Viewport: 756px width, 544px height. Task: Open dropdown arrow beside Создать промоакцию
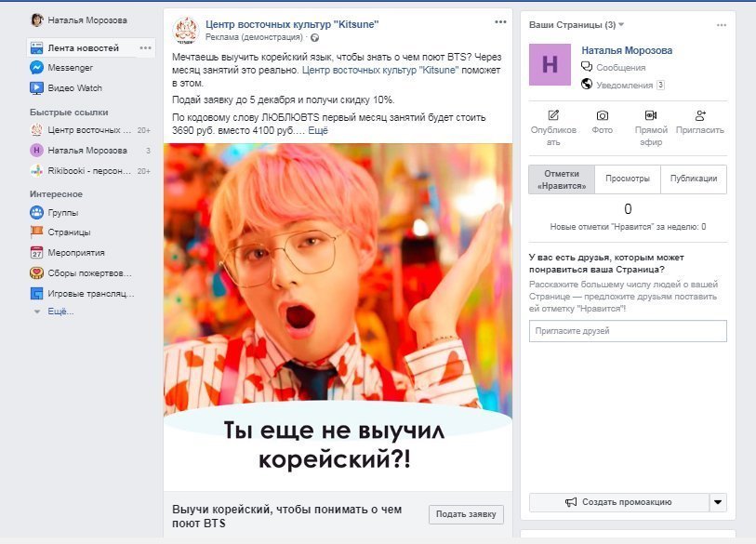[x=718, y=502]
